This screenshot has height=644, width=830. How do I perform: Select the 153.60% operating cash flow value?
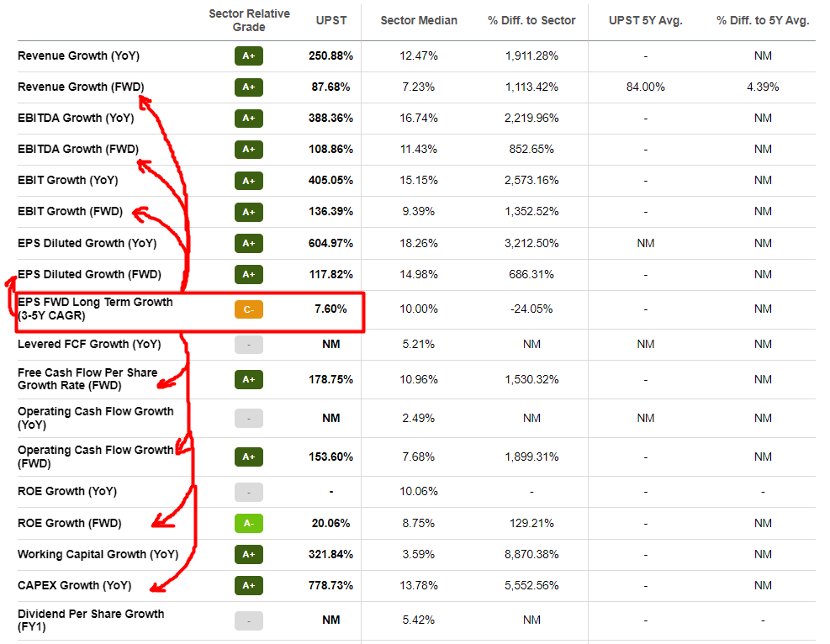330,457
